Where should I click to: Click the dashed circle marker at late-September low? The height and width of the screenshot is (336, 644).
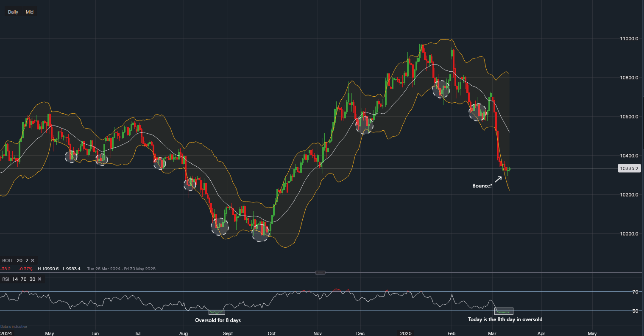[x=260, y=232]
